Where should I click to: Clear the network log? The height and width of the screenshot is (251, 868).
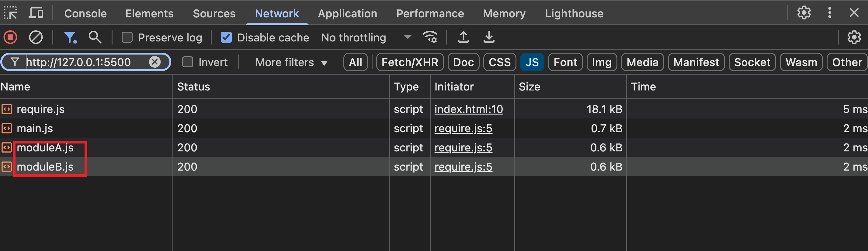tap(36, 37)
